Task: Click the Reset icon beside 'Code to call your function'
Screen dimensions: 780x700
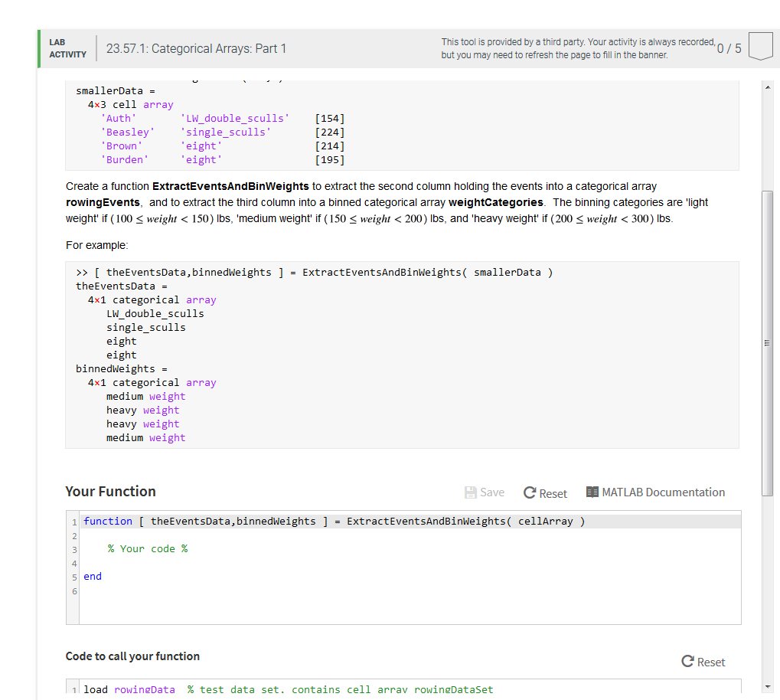Action: [687, 662]
